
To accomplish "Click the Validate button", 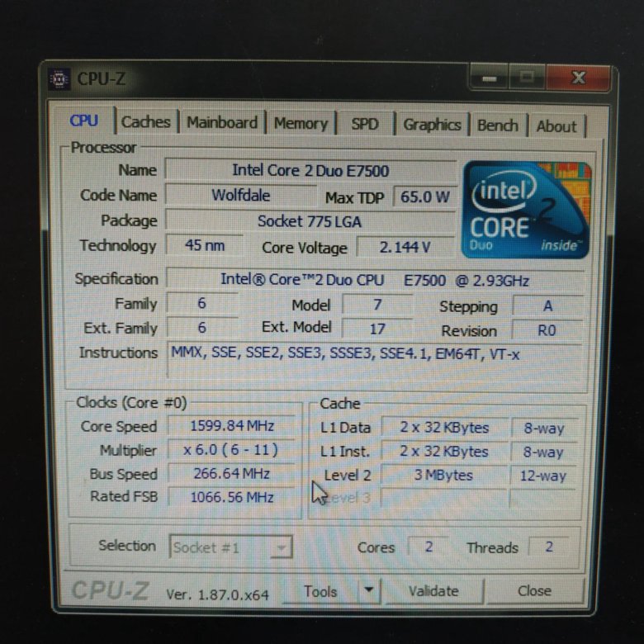I will (433, 590).
